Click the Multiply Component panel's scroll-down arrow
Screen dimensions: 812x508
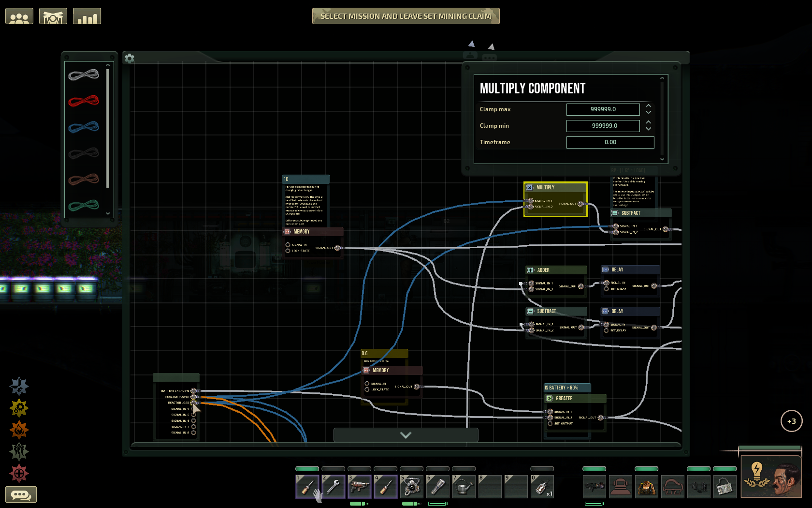pos(662,159)
